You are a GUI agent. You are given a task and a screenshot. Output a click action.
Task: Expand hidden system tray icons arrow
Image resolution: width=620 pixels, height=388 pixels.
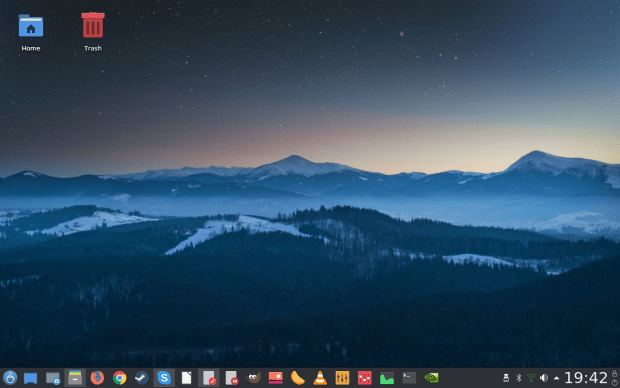pyautogui.click(x=556, y=378)
